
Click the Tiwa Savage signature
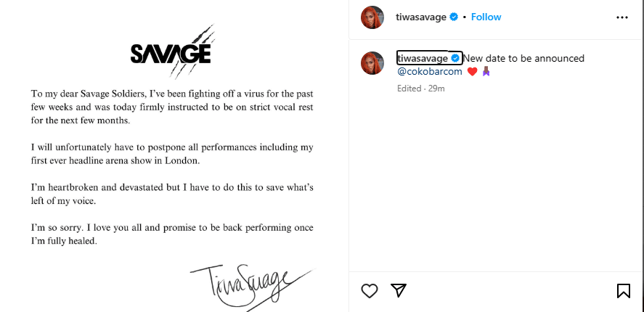(247, 279)
